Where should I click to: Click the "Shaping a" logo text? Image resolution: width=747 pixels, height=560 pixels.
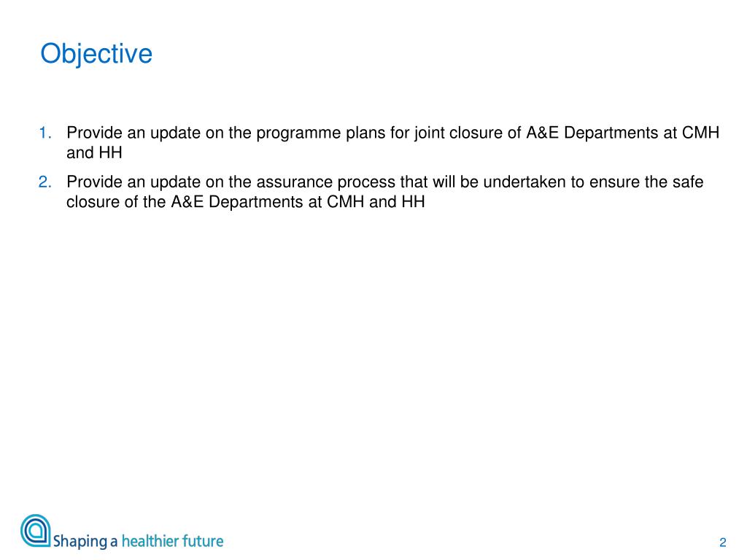click(x=85, y=542)
